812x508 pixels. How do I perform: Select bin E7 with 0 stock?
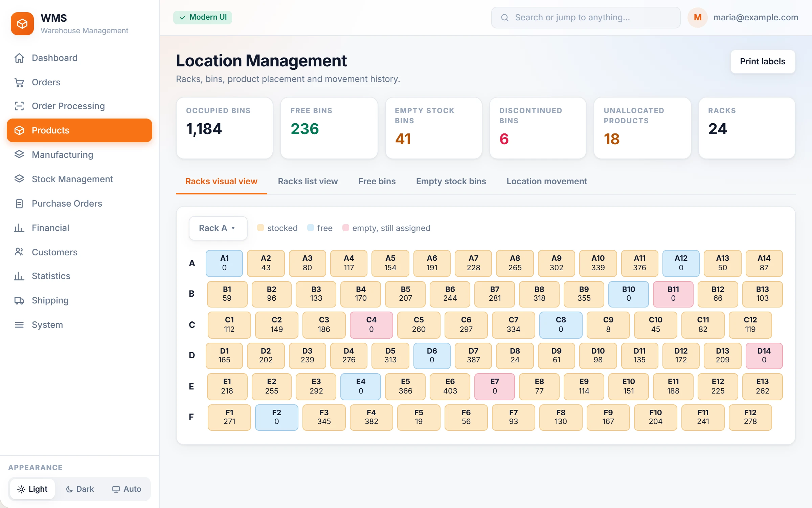pos(495,386)
